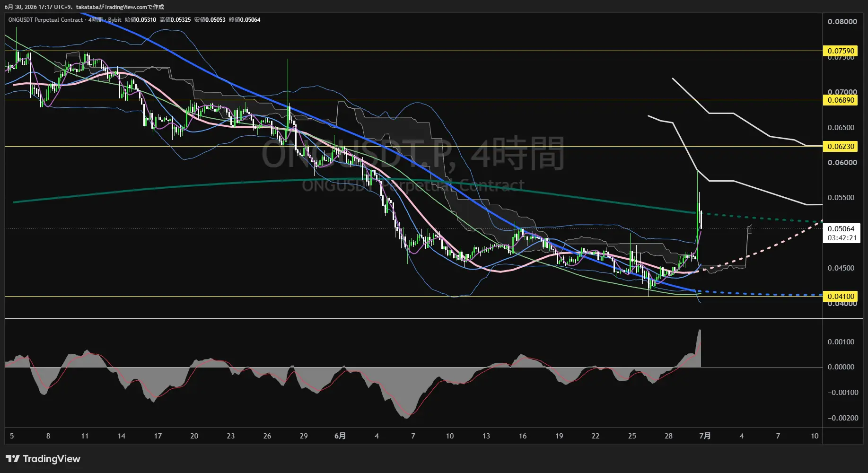
Task: Click the 0.04100 yellow price label
Action: click(x=841, y=297)
